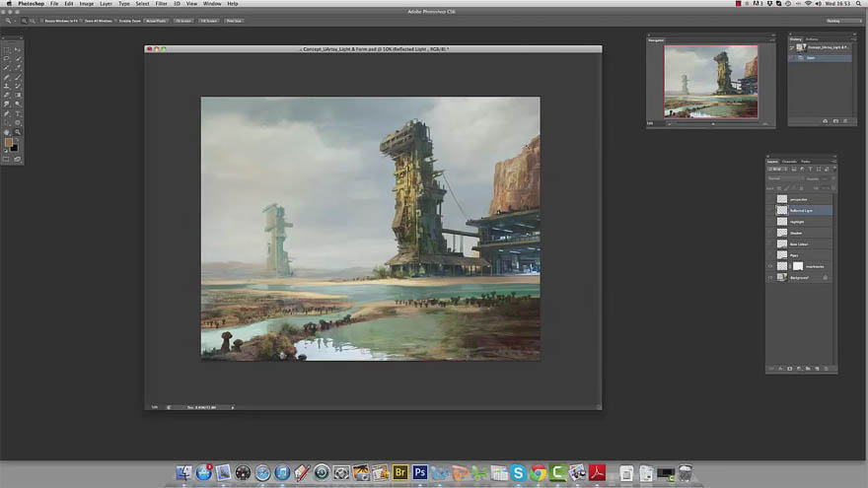This screenshot has height=488, width=868.
Task: Delete current state in History panel
Action: pos(845,121)
